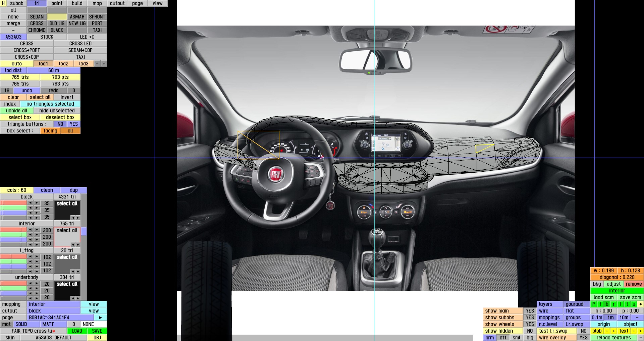
Task: Click the page next arrow button
Action: pos(100,318)
